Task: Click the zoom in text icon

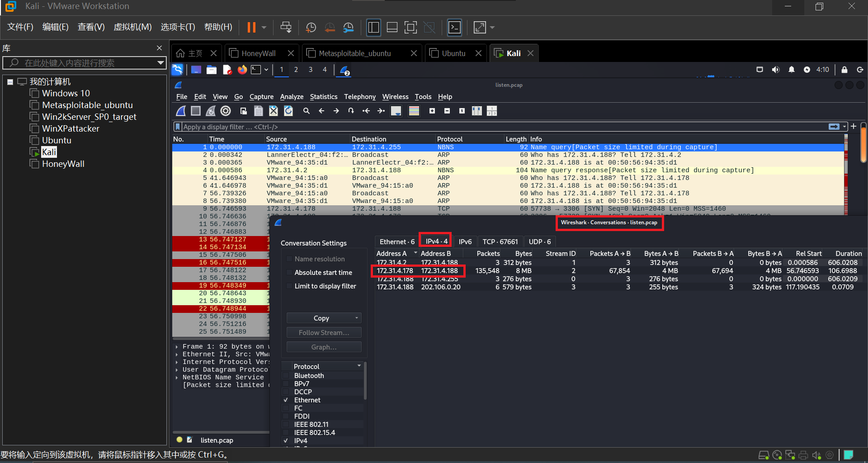Action: point(432,111)
